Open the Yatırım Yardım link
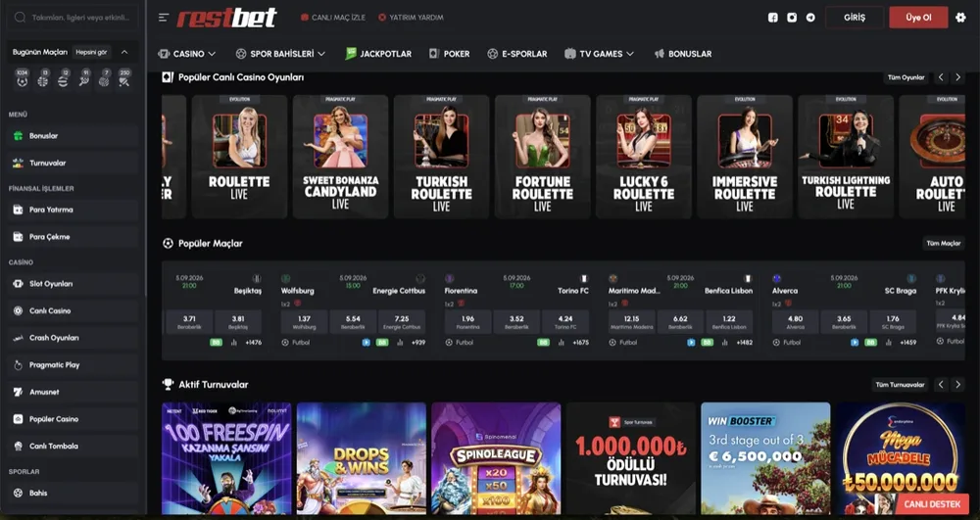The image size is (980, 520). [x=412, y=18]
